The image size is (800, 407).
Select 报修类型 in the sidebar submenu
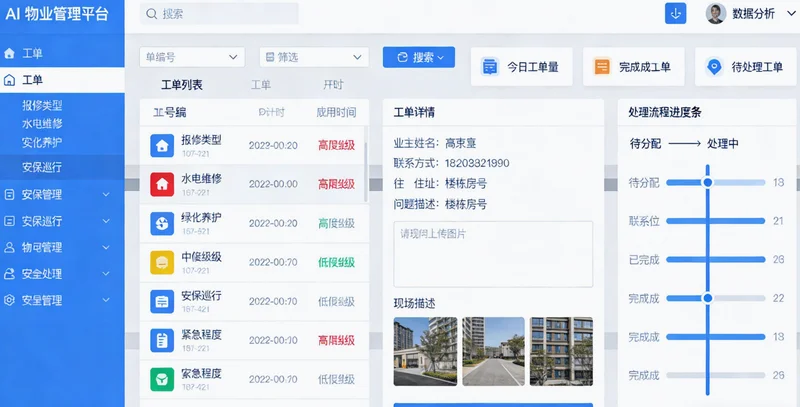pos(42,106)
